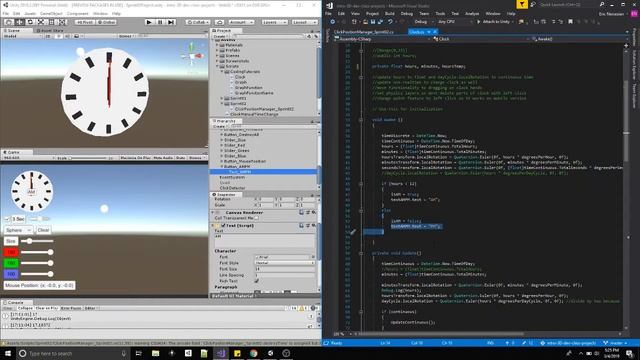Toggle Maximize On Play in Game view
The image size is (640, 360).
(136, 158)
